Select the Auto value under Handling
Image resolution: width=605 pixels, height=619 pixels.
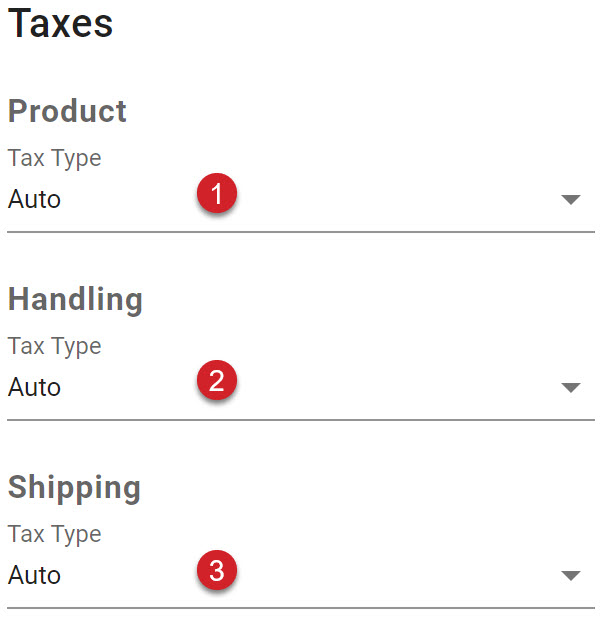pos(34,387)
